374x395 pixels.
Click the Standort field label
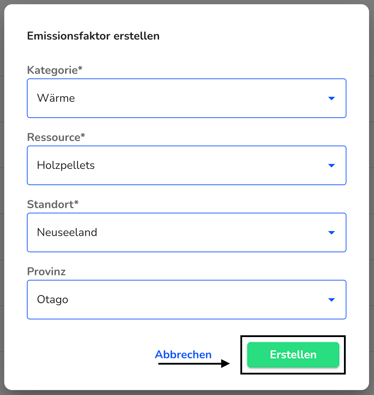point(50,204)
